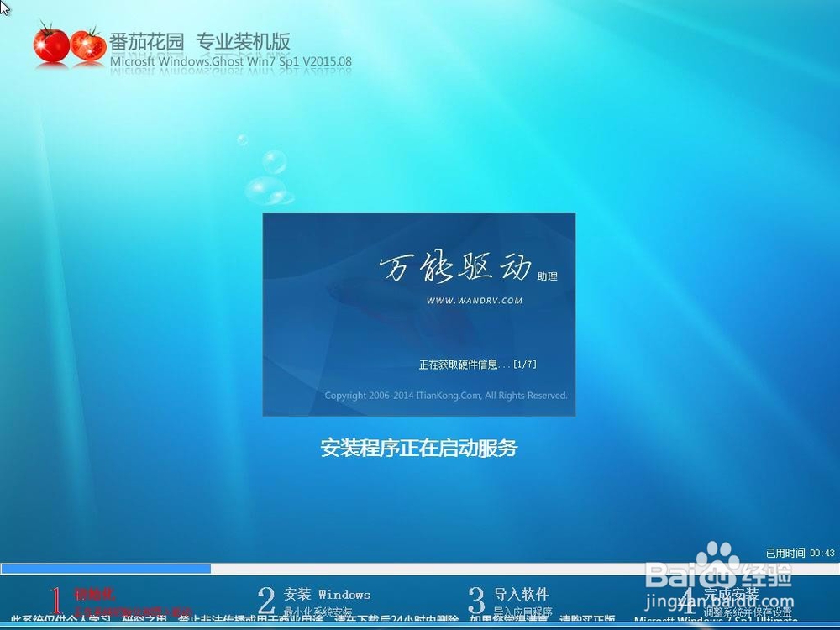Expand the 安装程序正在启动服务 status message

pyautogui.click(x=420, y=449)
